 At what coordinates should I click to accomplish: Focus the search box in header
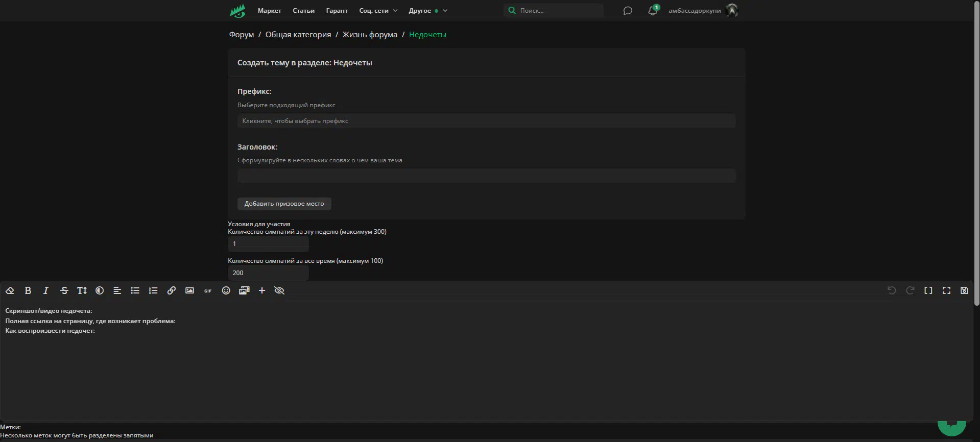[554, 10]
